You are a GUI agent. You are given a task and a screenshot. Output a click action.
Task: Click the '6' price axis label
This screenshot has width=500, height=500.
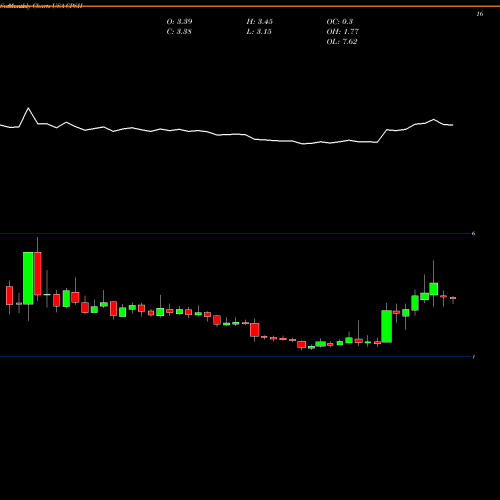pyautogui.click(x=473, y=233)
